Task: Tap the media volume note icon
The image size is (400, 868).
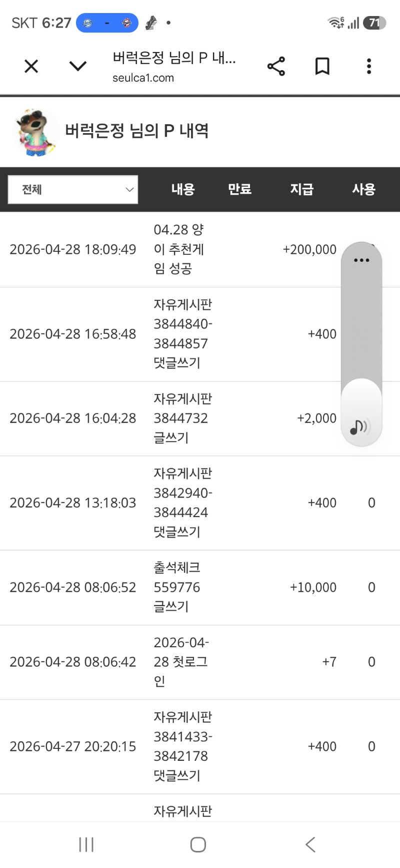Action: (360, 427)
